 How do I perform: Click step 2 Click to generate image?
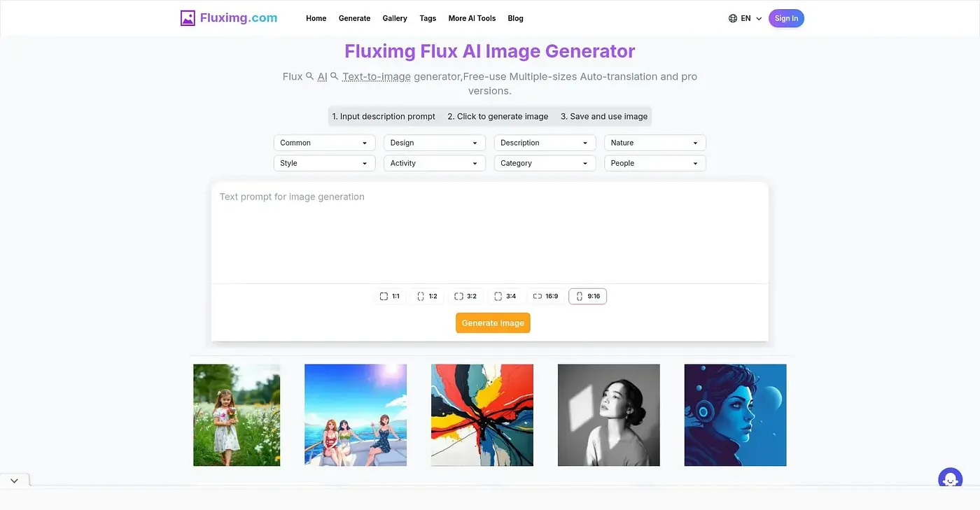[x=498, y=116]
